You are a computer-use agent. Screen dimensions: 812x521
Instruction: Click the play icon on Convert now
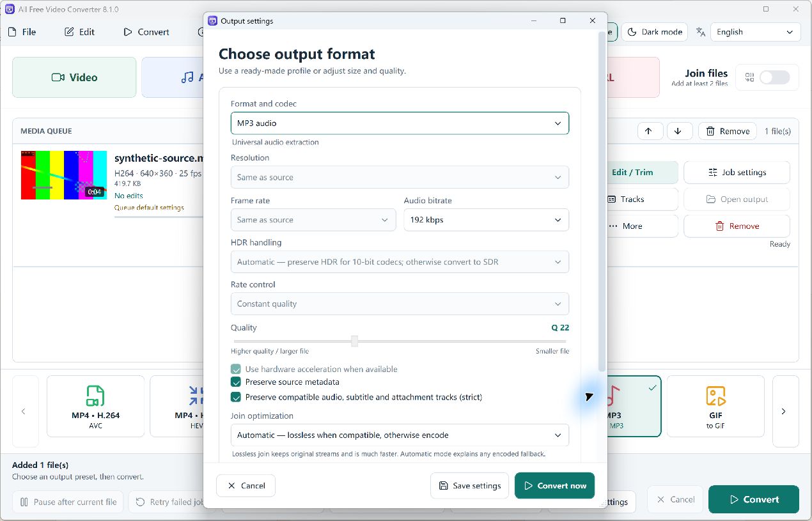pos(528,486)
